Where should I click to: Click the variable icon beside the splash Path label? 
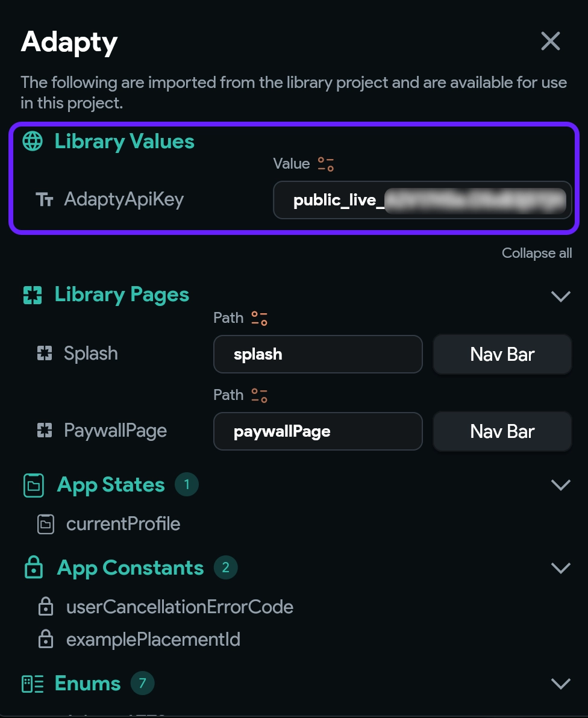[x=259, y=317]
